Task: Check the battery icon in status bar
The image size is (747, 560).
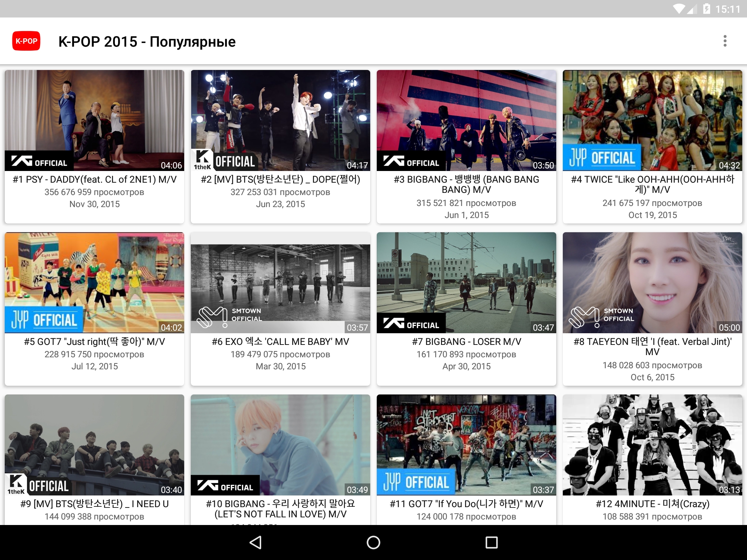Action: coord(707,9)
